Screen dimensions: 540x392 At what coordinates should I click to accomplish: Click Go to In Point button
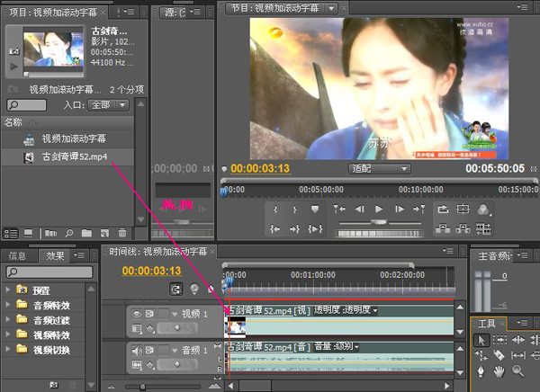click(275, 229)
